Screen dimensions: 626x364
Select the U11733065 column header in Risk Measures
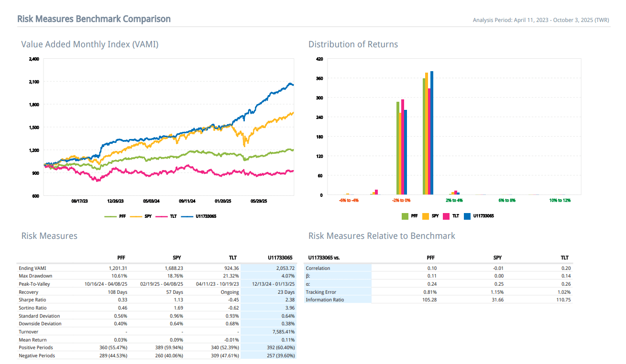point(281,257)
